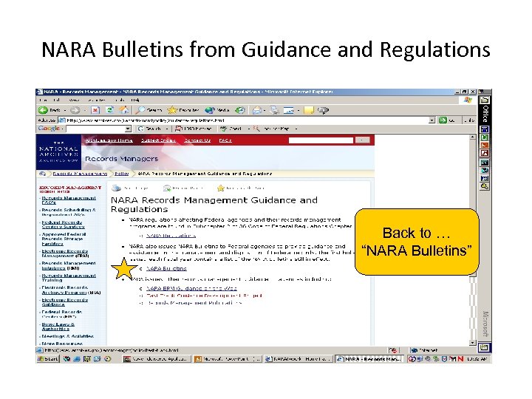Open the Favorites star toolbar button
Screen dimensions: 532x399
(x=183, y=110)
